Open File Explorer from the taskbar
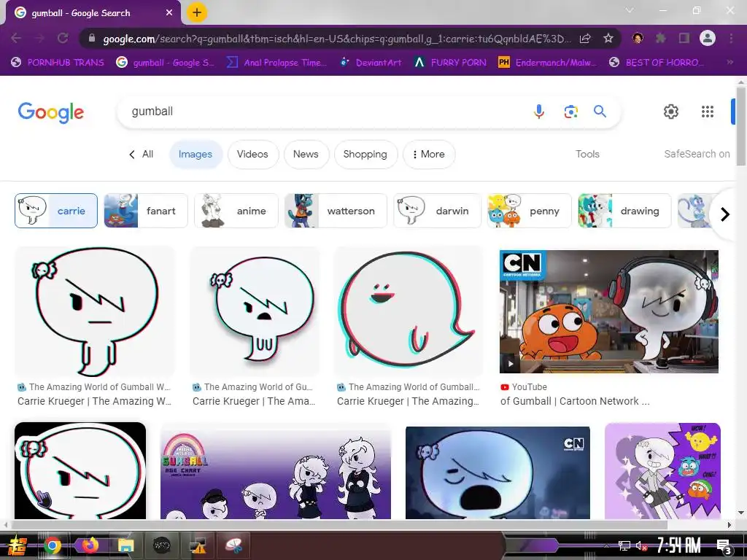747x560 pixels. point(125,545)
